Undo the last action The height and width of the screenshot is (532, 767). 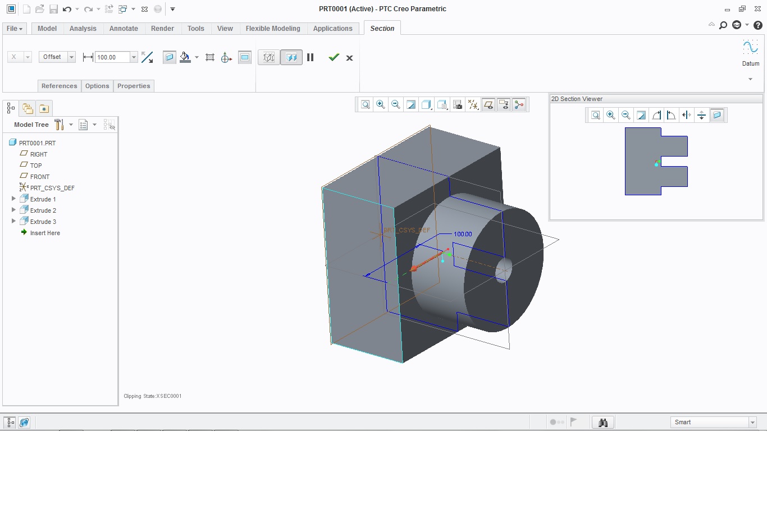click(x=67, y=9)
